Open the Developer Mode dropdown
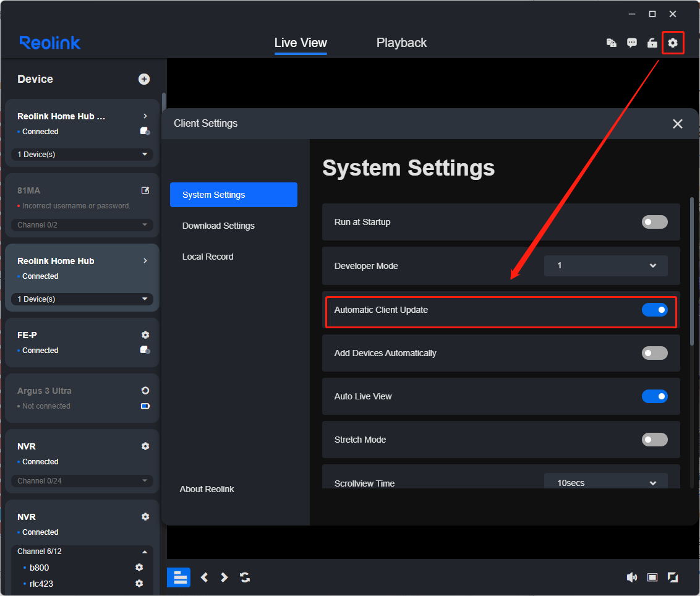The image size is (700, 596). (606, 266)
